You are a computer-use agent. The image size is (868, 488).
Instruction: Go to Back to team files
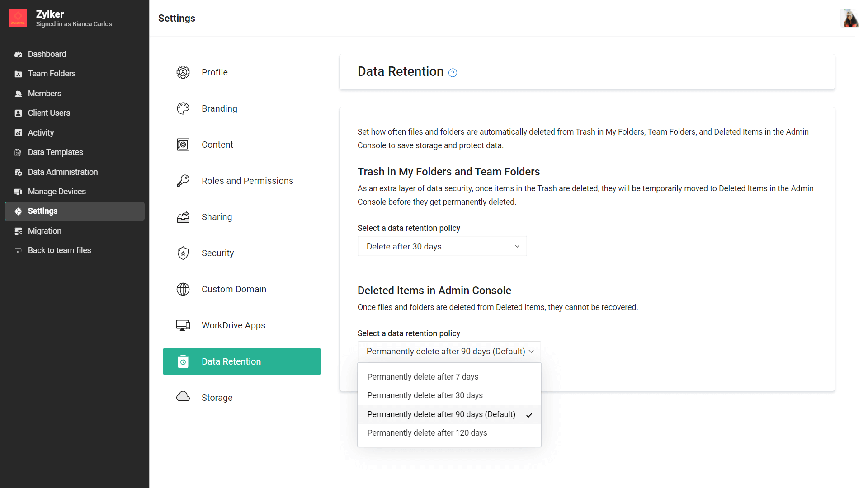(59, 250)
